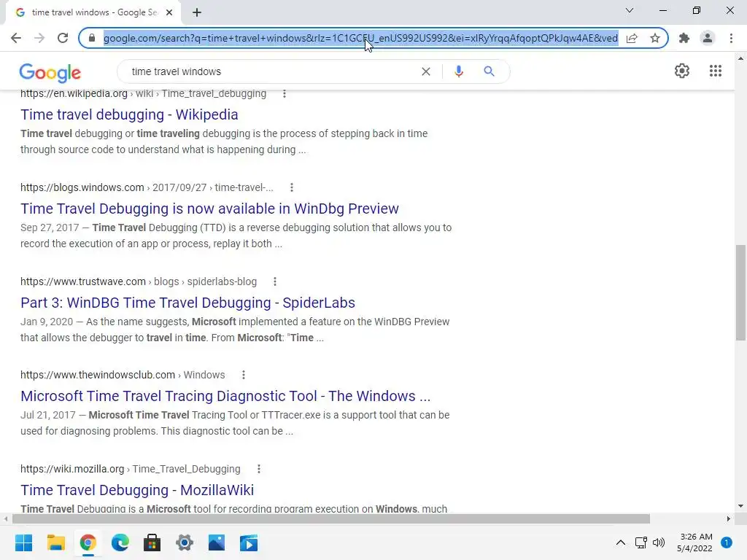Open options for trustwave.com result
The image size is (747, 560).
275,282
